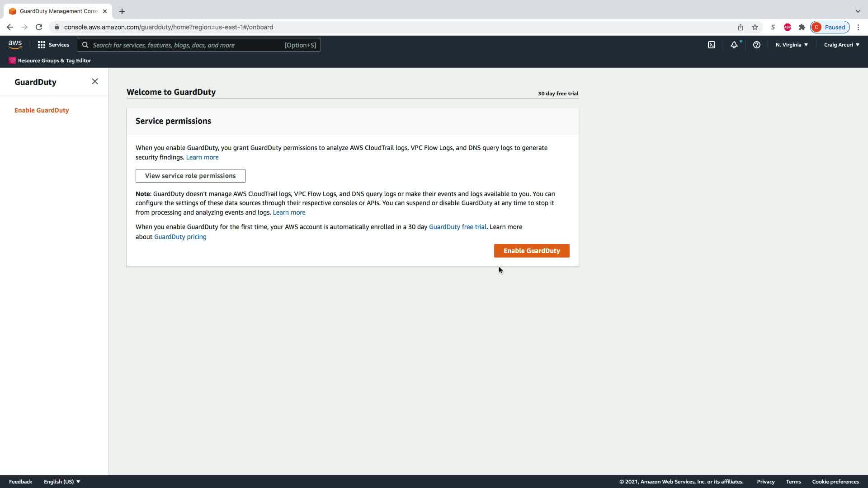
Task: Open the English (US) language dropdown
Action: (x=61, y=482)
